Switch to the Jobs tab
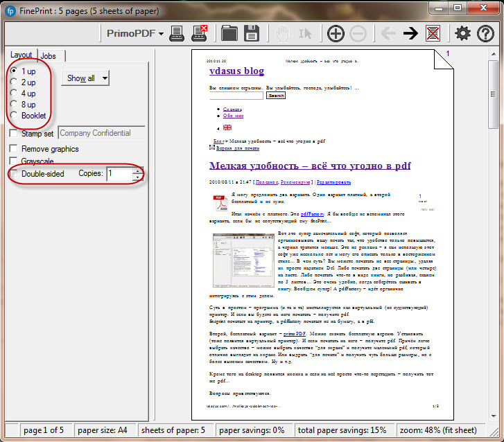 coord(49,56)
